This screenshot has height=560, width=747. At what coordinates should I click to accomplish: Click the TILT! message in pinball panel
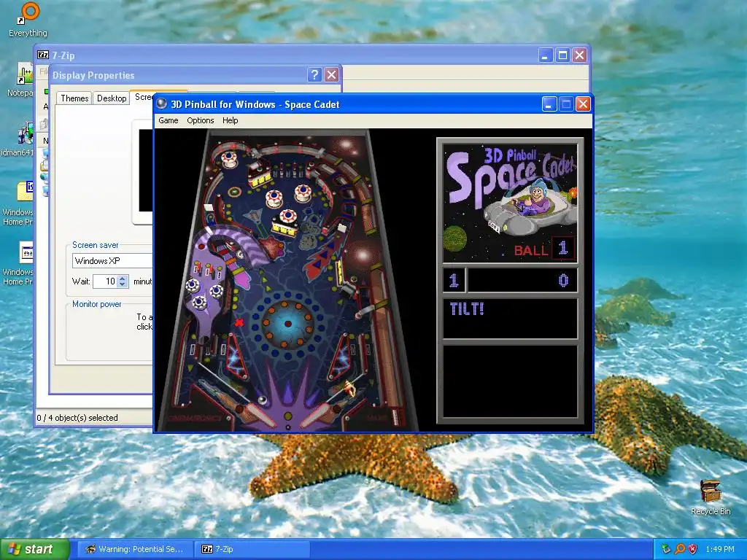(x=467, y=309)
